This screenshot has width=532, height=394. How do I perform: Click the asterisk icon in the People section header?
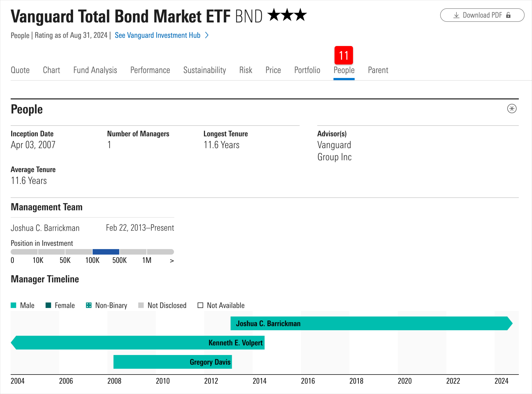coord(512,109)
